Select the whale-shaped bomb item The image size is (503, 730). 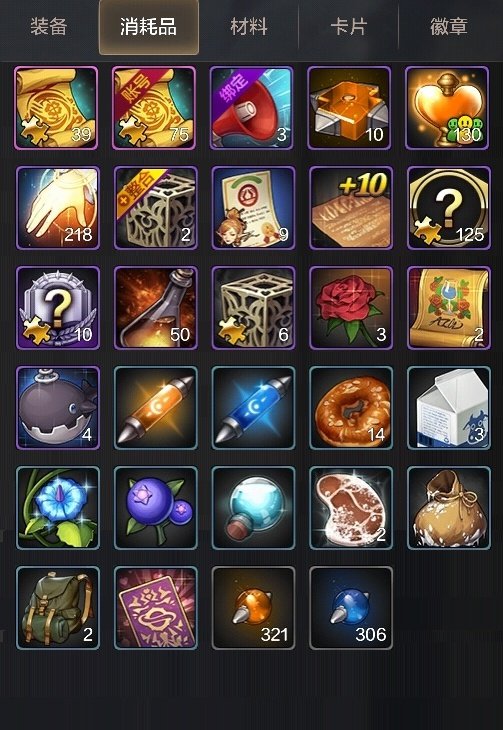[x=58, y=408]
